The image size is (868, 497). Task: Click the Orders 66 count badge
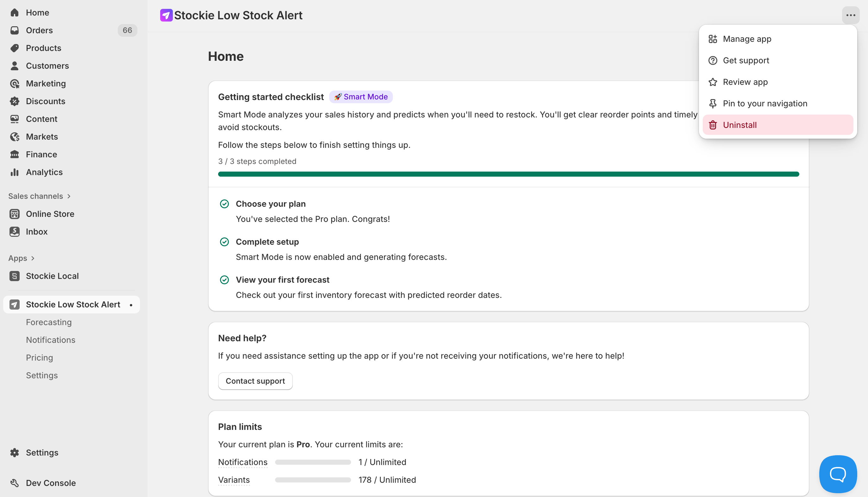tap(127, 30)
